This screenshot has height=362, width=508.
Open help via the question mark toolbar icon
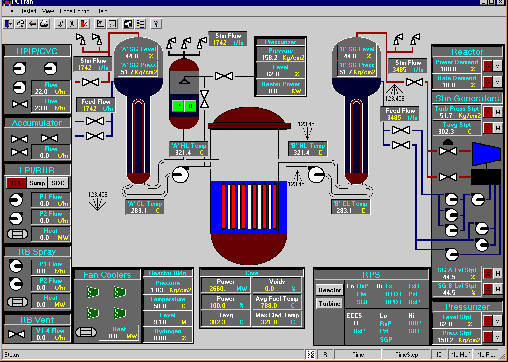156,24
